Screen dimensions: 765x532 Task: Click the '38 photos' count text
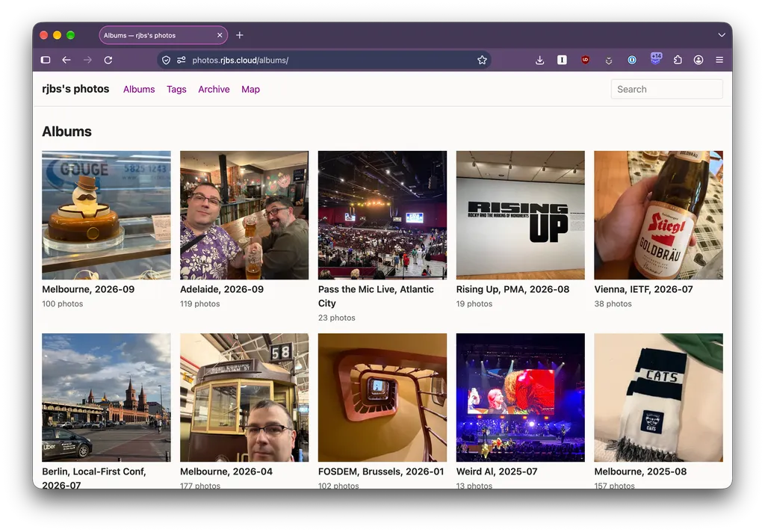point(613,303)
